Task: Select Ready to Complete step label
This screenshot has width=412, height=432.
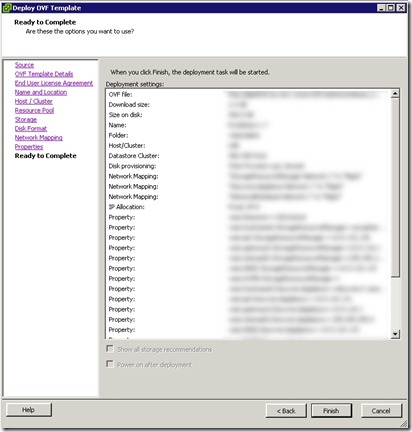Action: point(46,156)
